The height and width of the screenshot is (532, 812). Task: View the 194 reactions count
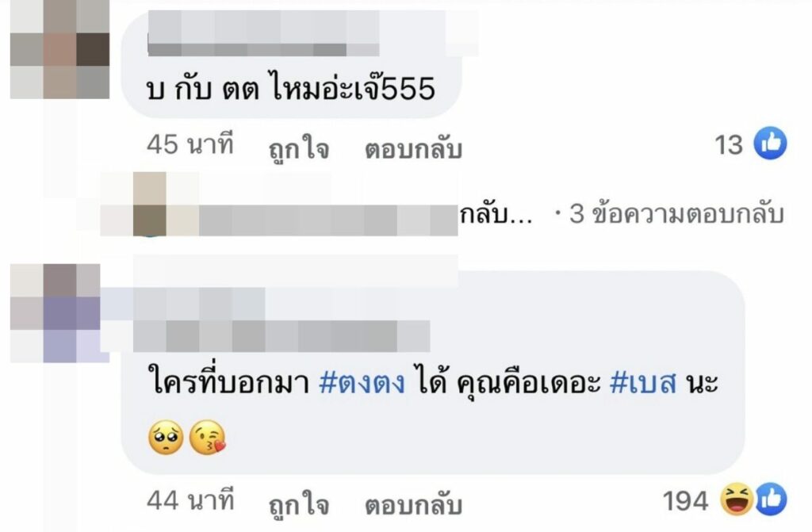(x=686, y=501)
